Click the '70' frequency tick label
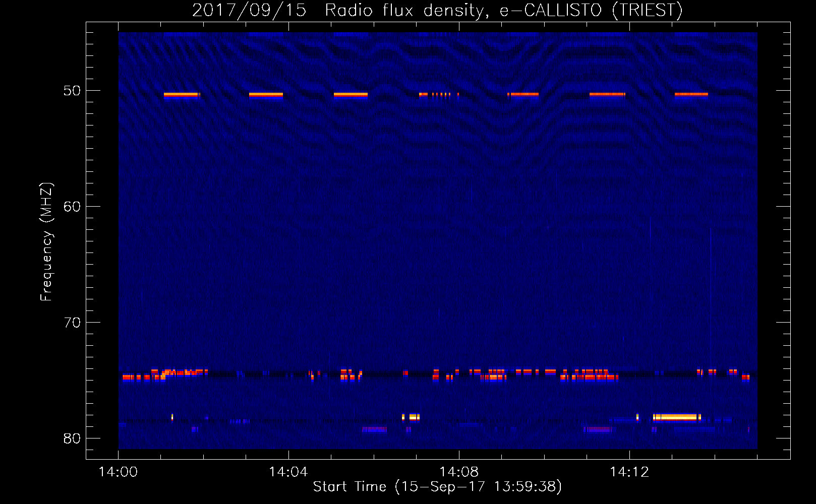Viewport: 816px width, 504px height. (72, 323)
